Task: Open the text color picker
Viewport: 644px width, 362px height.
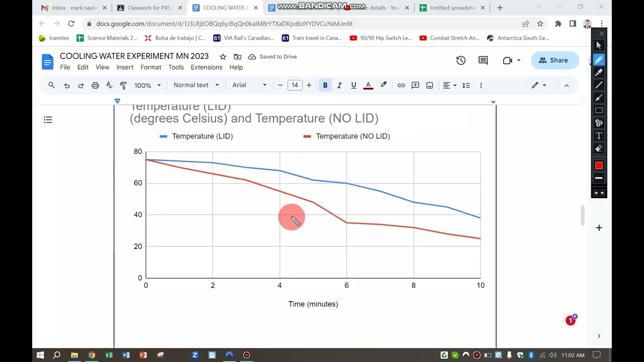Action: (x=368, y=85)
